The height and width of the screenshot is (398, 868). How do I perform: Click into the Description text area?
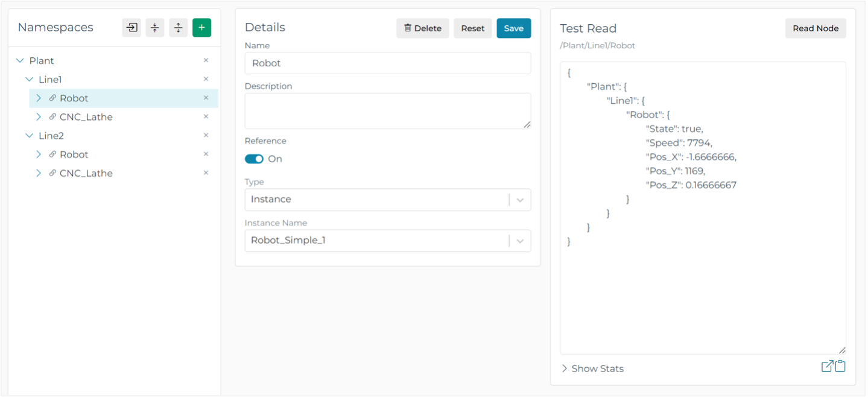(387, 110)
